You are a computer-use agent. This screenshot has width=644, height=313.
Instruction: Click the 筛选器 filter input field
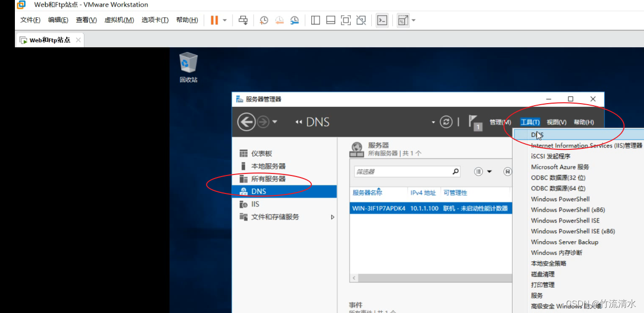coord(402,171)
